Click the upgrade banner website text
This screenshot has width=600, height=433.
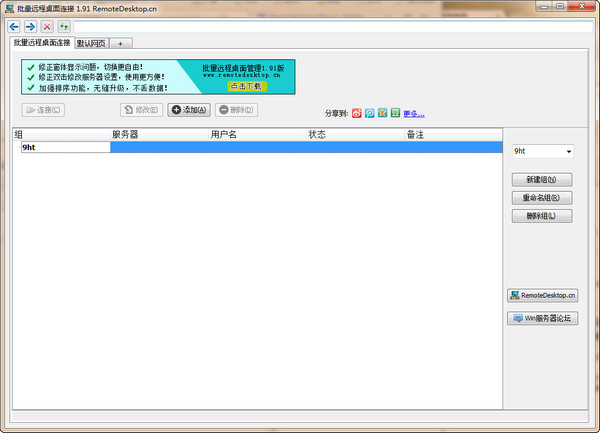click(x=241, y=75)
